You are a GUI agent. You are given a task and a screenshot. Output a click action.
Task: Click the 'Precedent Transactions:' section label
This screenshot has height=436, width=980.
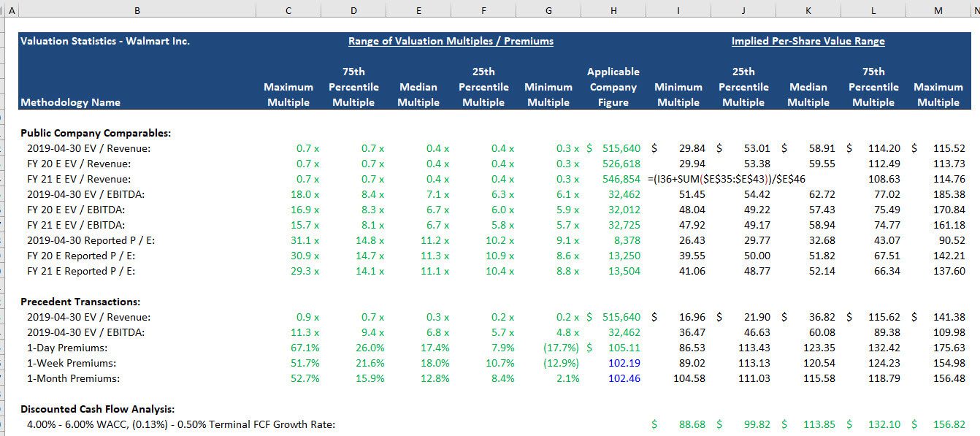point(80,302)
